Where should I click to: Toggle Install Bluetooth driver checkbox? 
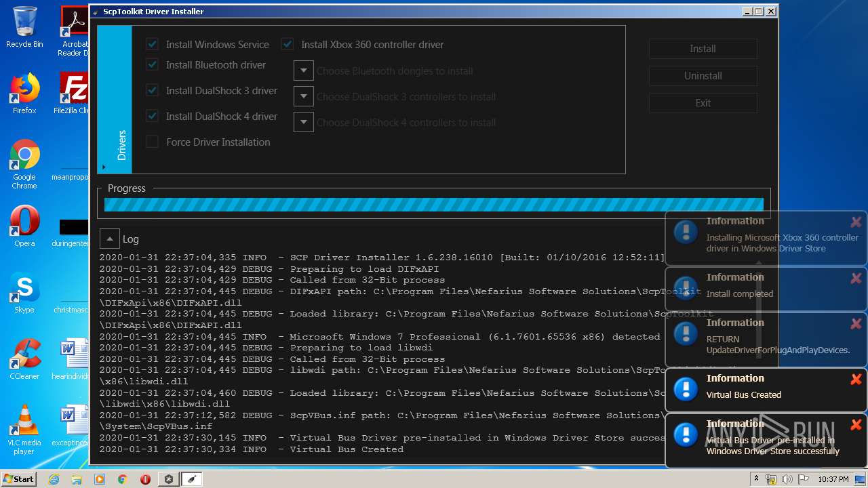(x=152, y=65)
